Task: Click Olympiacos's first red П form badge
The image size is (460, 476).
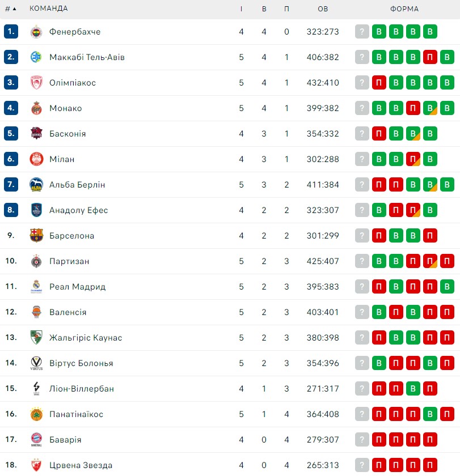Action: pyautogui.click(x=379, y=83)
